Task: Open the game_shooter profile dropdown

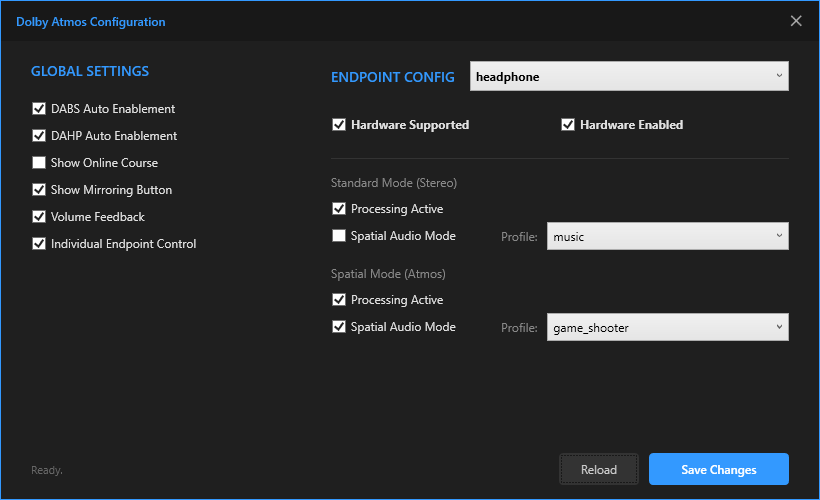Action: (667, 327)
